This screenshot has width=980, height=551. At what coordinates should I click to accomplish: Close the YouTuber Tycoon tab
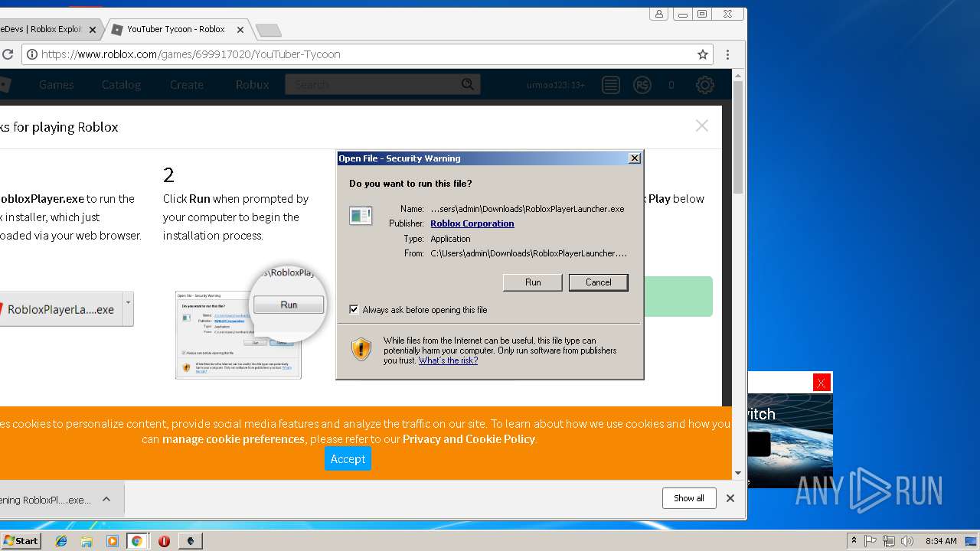pos(240,30)
